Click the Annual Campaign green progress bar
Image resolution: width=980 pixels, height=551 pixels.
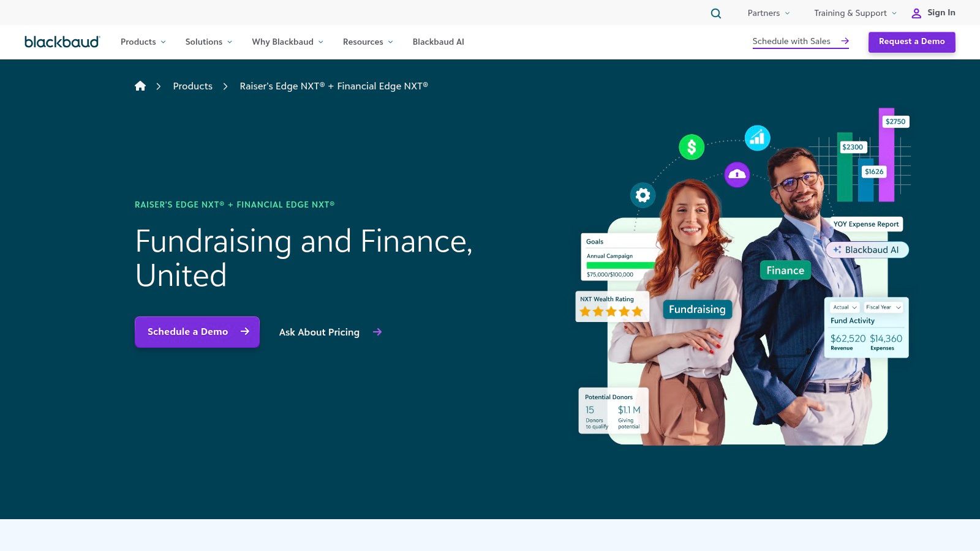point(620,265)
